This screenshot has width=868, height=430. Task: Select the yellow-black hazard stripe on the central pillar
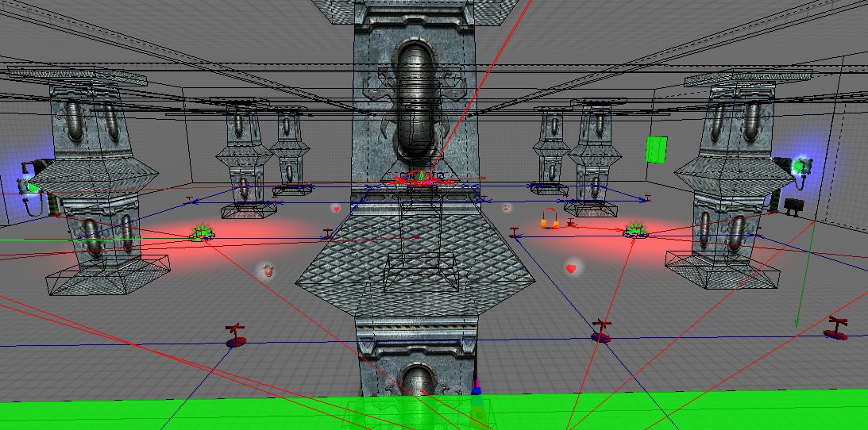(415, 327)
